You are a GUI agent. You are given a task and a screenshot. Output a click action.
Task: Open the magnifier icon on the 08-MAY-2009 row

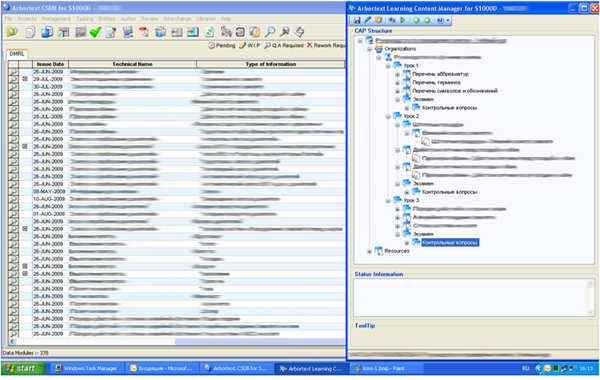pos(13,191)
